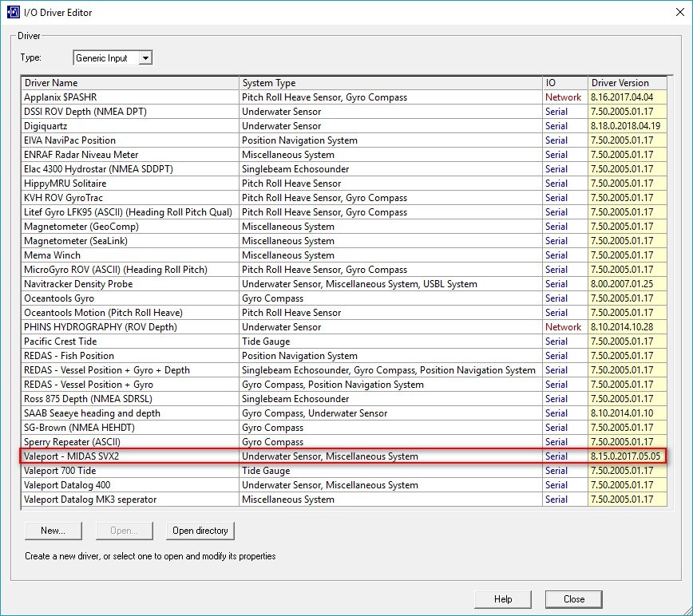Open the Type dropdown arrow

click(x=145, y=58)
